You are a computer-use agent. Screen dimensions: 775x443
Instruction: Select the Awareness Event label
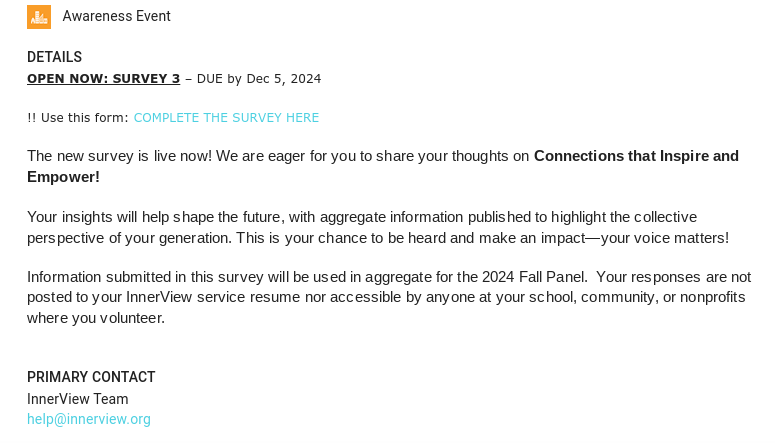coord(116,17)
